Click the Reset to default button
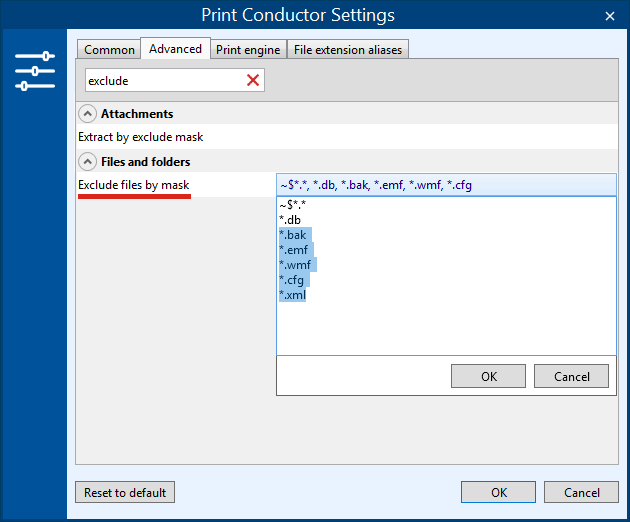630x522 pixels. pos(125,492)
